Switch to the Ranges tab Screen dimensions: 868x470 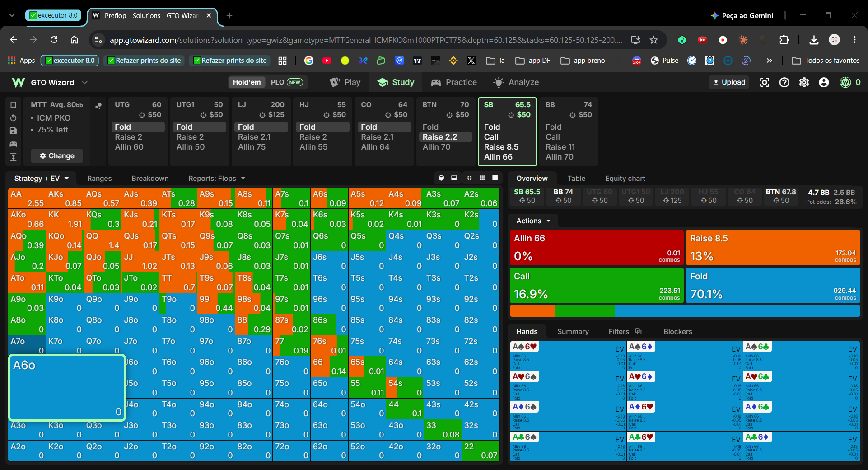coord(99,179)
